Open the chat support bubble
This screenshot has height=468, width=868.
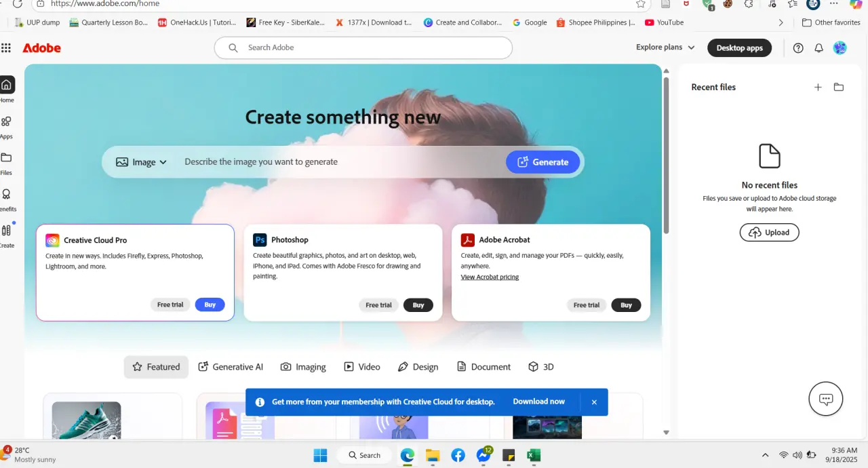click(826, 399)
